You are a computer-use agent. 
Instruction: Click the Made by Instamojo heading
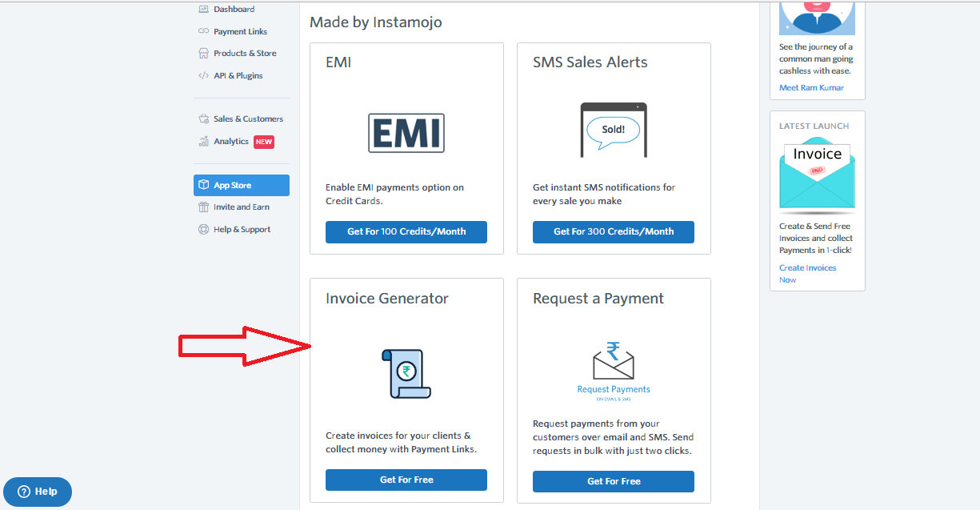click(x=376, y=22)
